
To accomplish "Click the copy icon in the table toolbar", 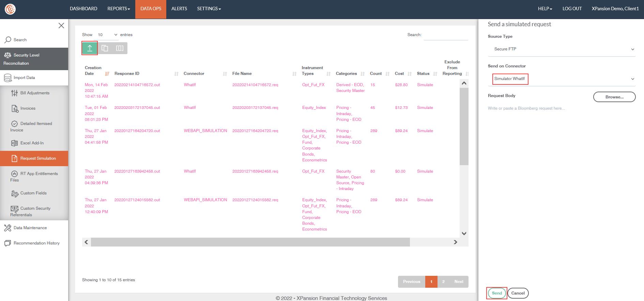I will (105, 48).
